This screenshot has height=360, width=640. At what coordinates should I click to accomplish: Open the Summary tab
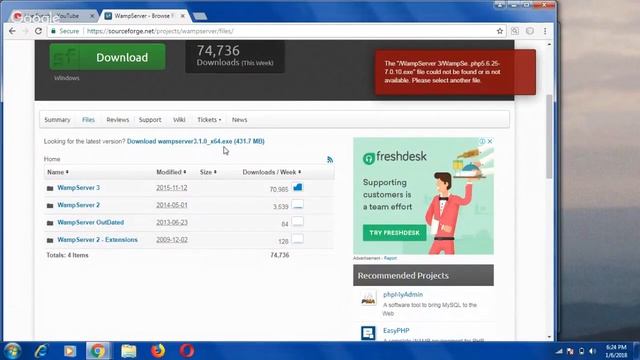(x=57, y=120)
